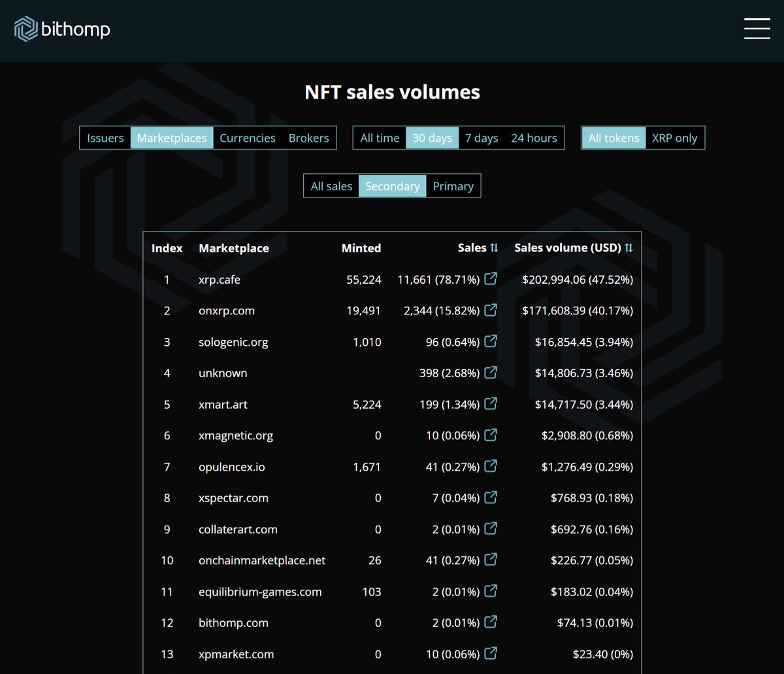Open external link icon for xrp.cafe

point(491,278)
